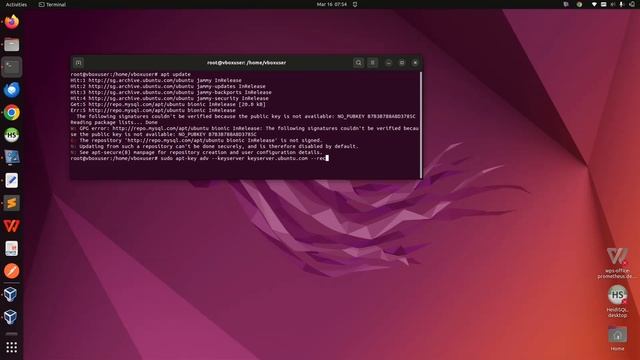640x360 pixels.
Task: Open wps-office-prometheus desktop shortcut
Action: pos(617,262)
